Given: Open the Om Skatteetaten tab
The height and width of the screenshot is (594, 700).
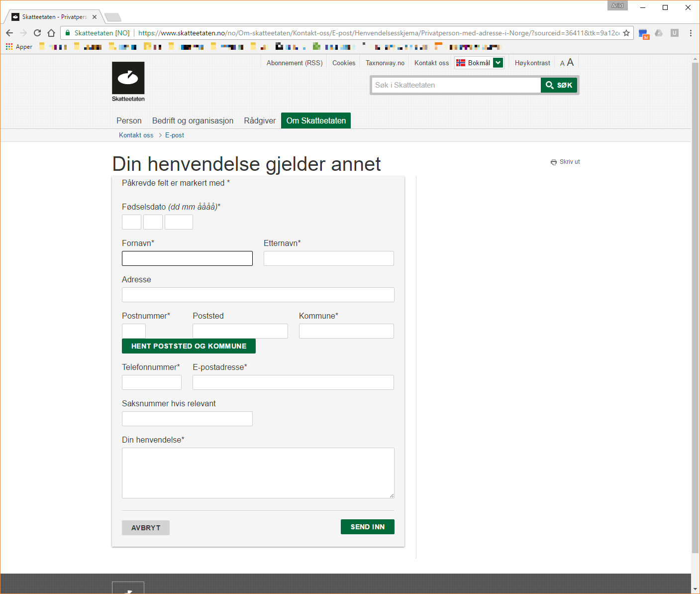Looking at the screenshot, I should coord(316,120).
